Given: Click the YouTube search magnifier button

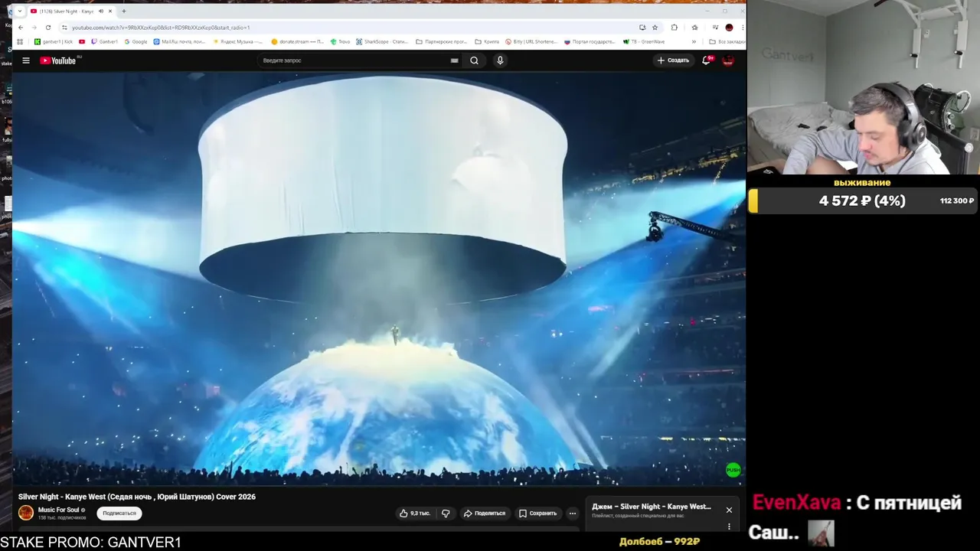Looking at the screenshot, I should click(x=474, y=60).
